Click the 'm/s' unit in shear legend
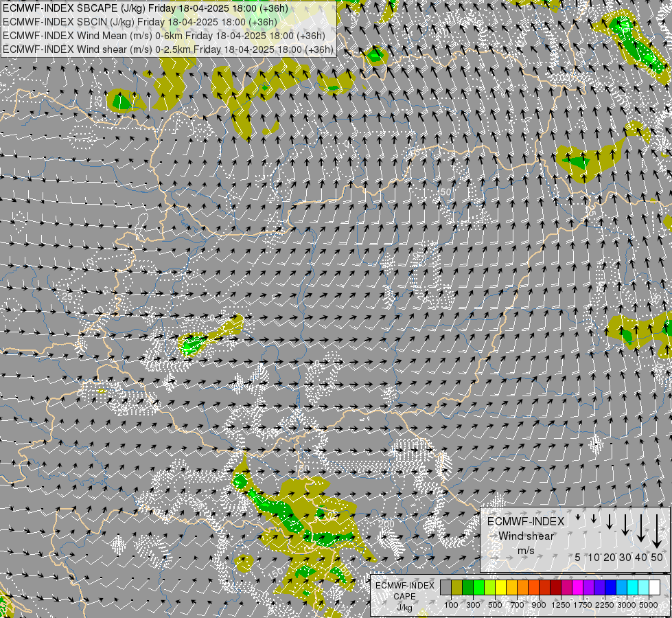This screenshot has height=618, width=672. click(526, 551)
